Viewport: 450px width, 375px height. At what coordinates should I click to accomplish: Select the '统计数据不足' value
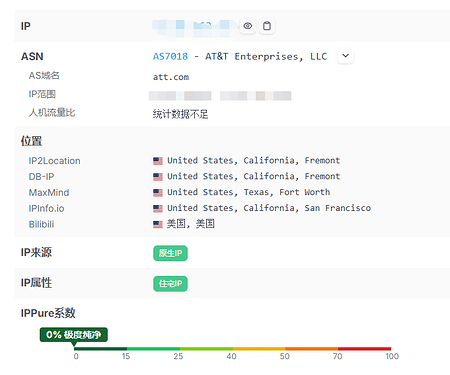[x=180, y=114]
